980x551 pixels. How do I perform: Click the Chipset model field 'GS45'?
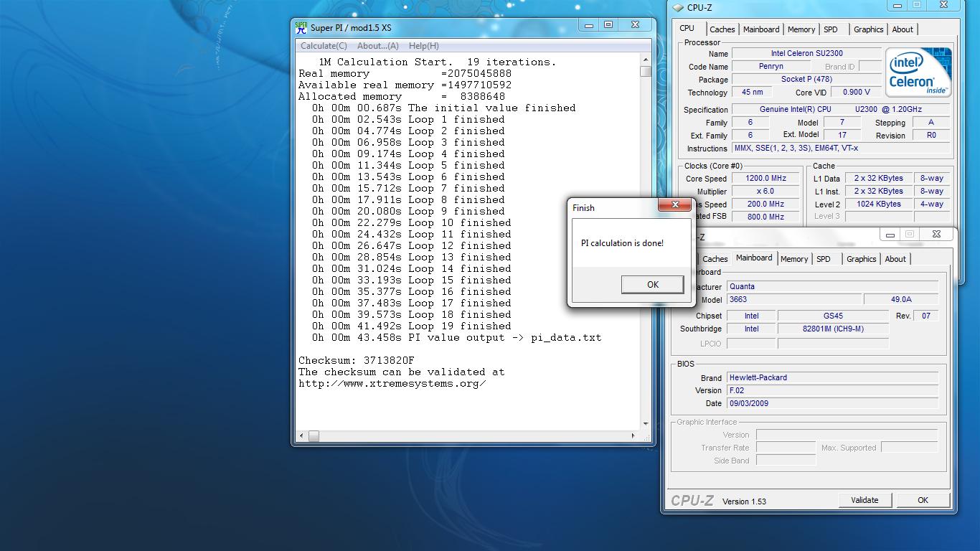pos(833,316)
